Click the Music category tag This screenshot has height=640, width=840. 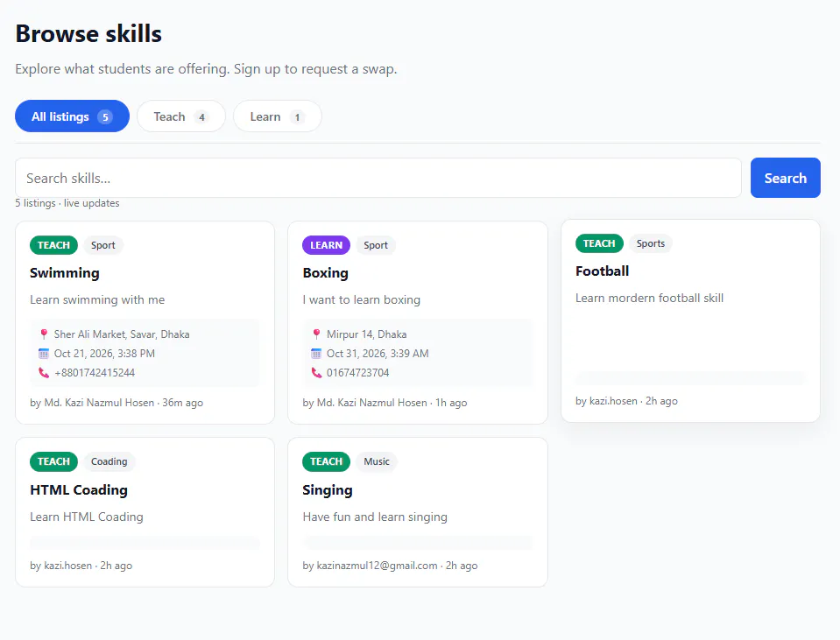[377, 461]
